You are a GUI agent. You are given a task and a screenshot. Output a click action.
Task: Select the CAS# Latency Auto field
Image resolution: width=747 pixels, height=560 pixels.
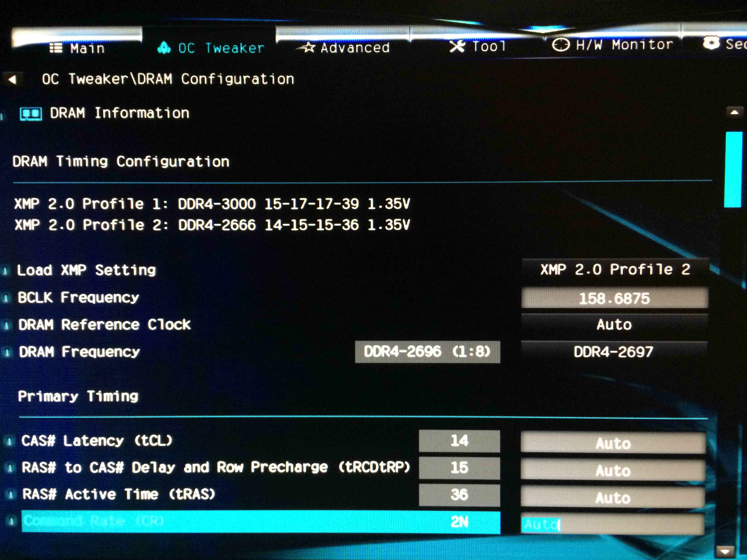point(613,443)
